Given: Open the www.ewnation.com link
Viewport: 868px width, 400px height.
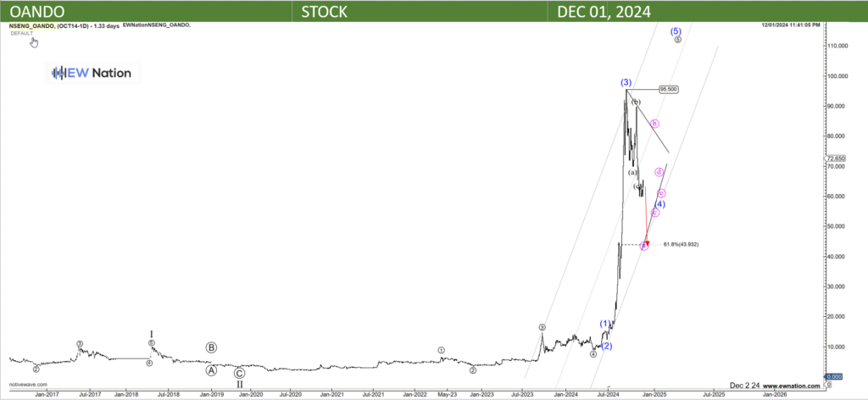Looking at the screenshot, I should click(793, 385).
